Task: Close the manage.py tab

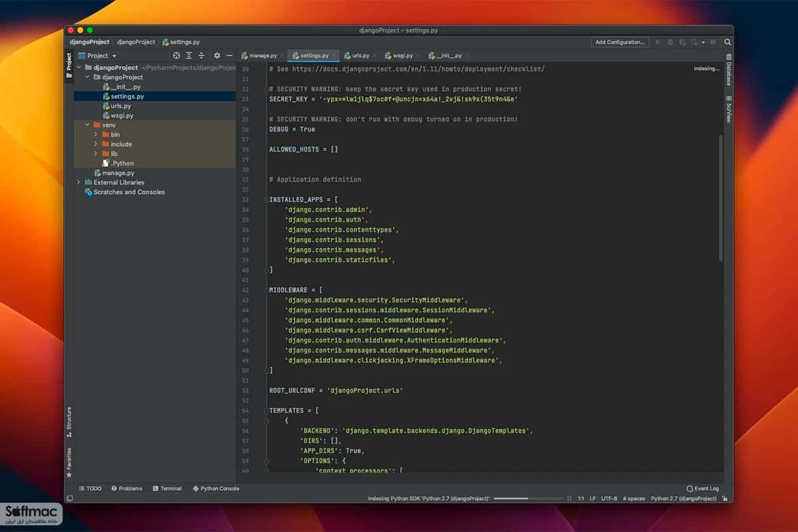Action: point(282,56)
